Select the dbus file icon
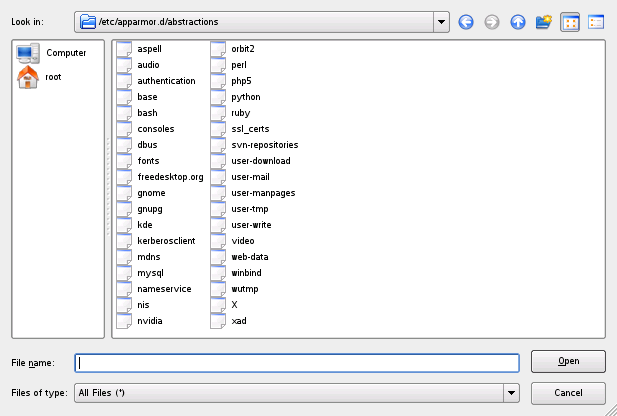617x416 pixels. tap(124, 145)
